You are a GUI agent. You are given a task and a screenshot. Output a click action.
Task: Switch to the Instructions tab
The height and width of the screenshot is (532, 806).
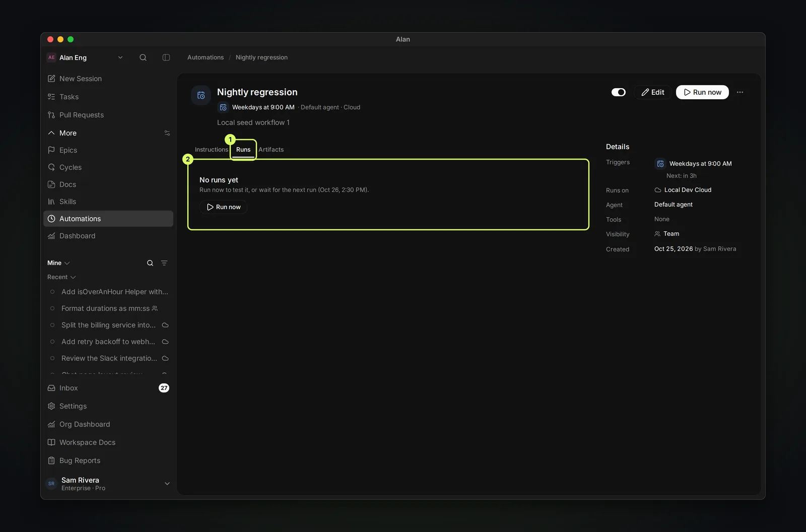click(212, 150)
